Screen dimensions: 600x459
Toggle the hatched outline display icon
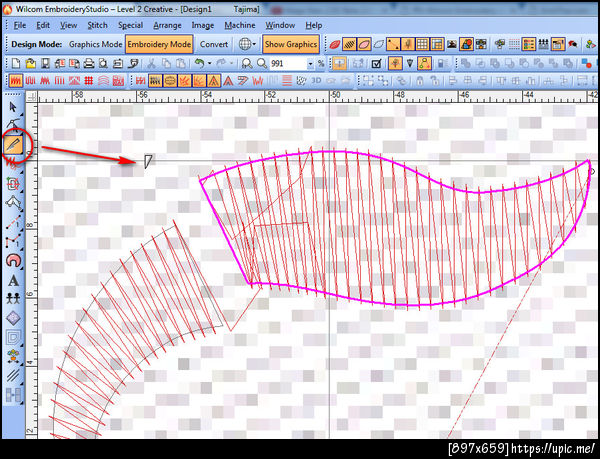pyautogui.click(x=349, y=44)
